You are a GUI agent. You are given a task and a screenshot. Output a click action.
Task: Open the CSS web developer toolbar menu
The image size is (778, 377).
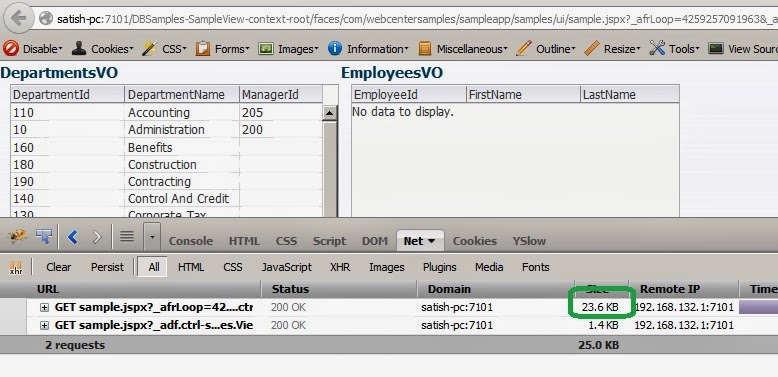[x=164, y=49]
